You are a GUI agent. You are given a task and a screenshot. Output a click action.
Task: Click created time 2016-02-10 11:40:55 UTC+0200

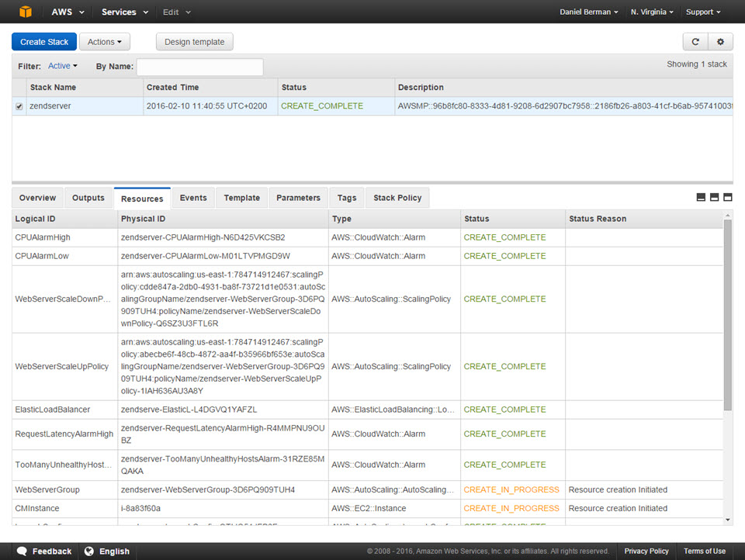206,106
